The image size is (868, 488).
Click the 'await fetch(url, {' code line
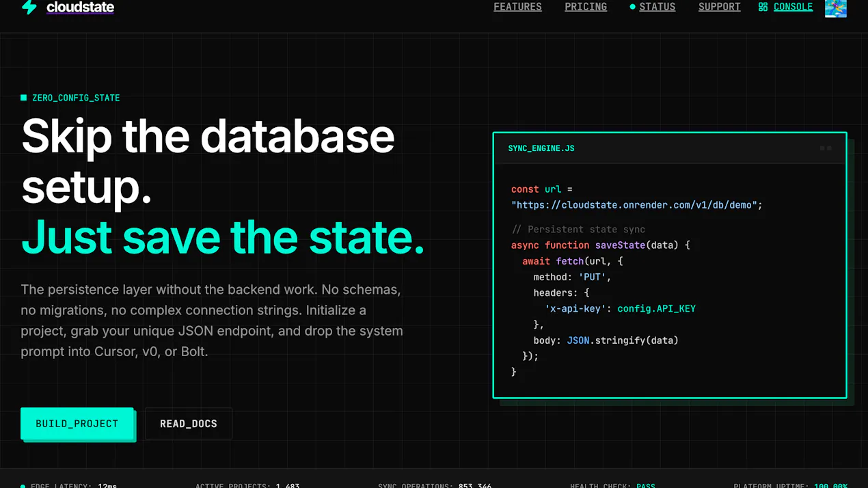573,261
